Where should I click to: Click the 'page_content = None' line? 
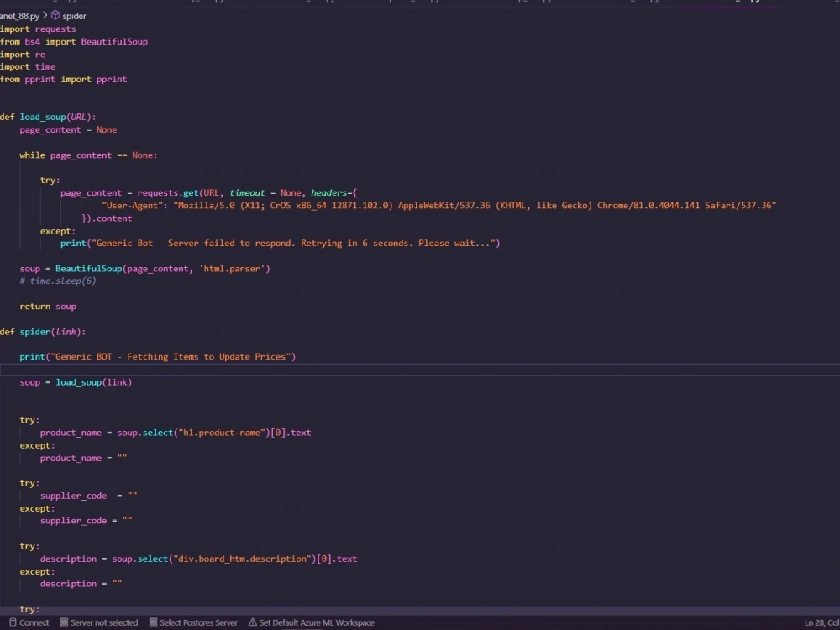(68, 129)
